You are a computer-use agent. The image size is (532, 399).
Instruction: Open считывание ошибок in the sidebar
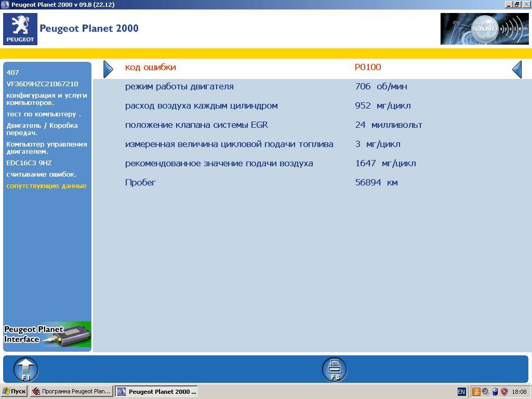coord(41,174)
